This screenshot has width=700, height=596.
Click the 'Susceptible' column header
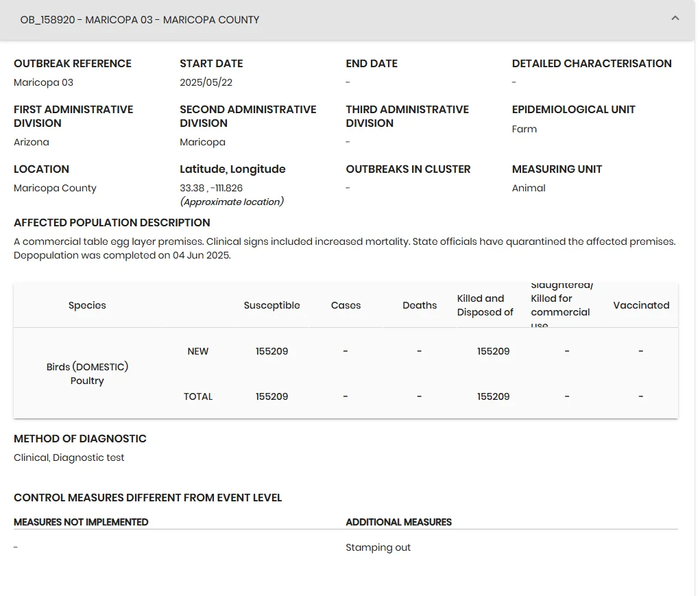[271, 305]
